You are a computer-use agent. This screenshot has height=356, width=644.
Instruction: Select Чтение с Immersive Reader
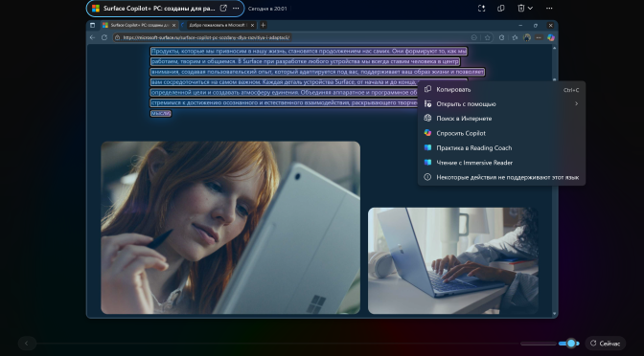[x=501, y=163]
